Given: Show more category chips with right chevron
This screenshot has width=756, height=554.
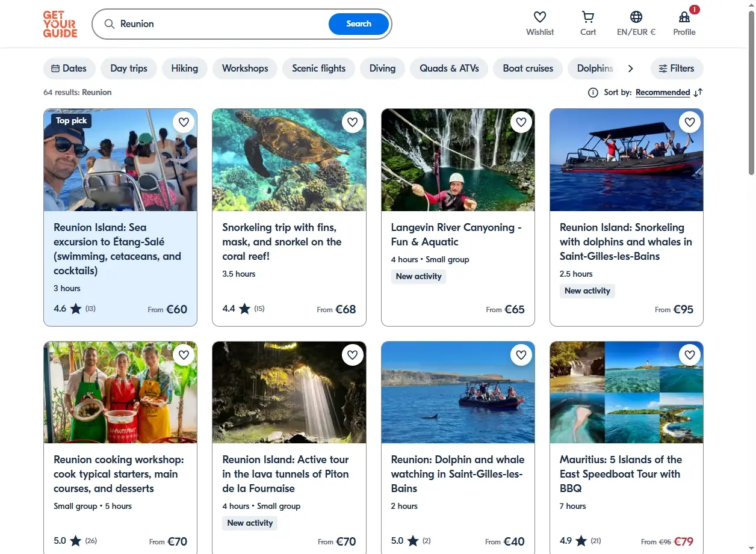Looking at the screenshot, I should click(630, 69).
